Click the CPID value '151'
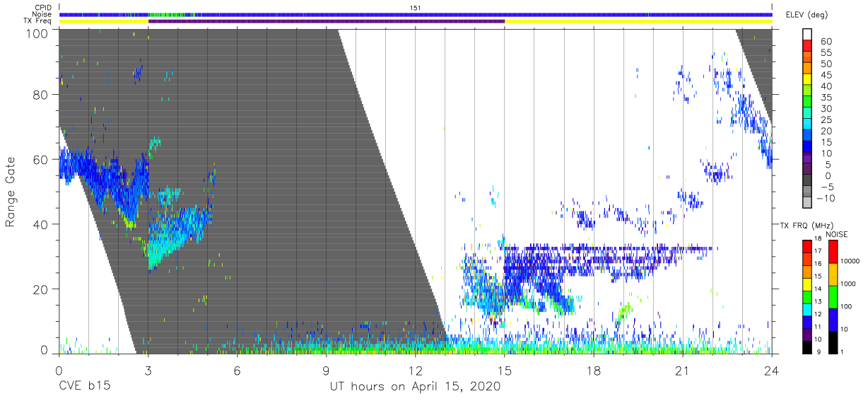 click(416, 7)
